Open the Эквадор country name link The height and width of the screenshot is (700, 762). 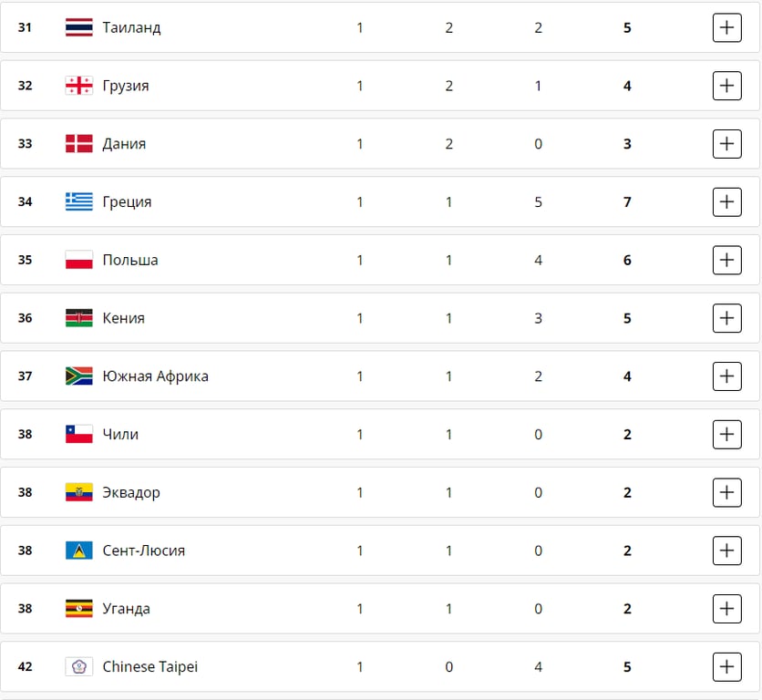click(x=131, y=493)
